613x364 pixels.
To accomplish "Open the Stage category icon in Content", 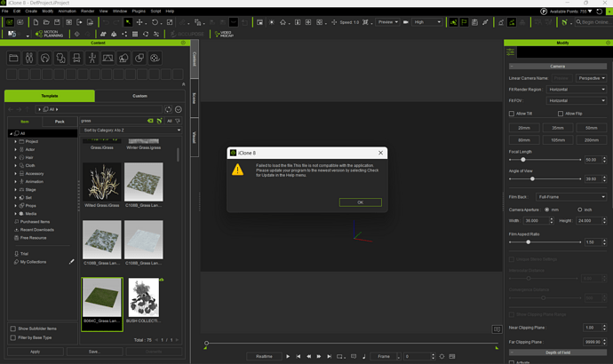I will click(x=107, y=59).
